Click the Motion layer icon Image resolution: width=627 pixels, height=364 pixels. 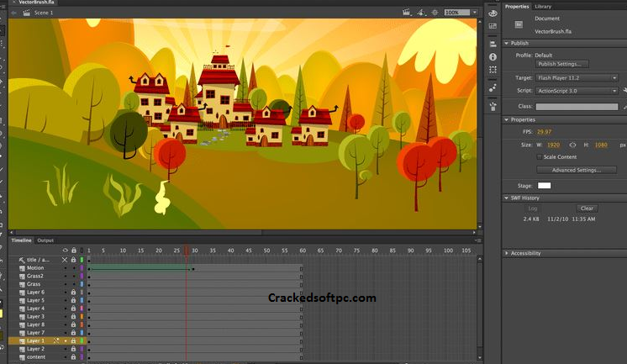(22, 268)
